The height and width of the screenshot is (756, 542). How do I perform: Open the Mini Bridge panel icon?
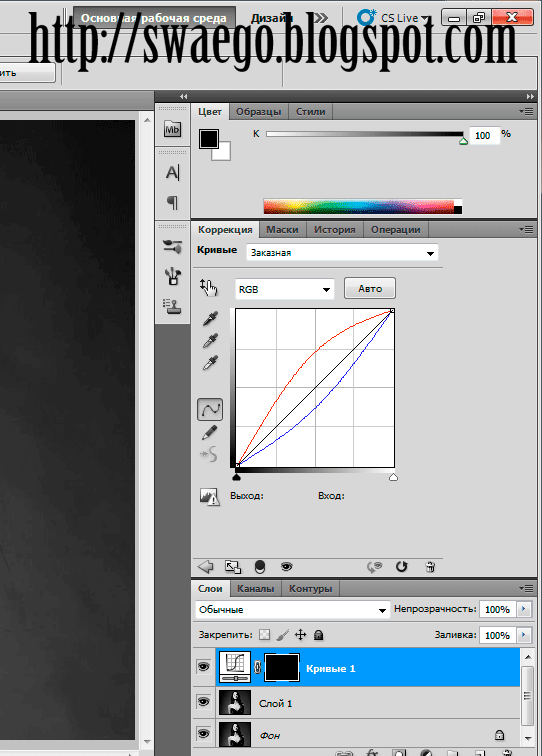click(x=172, y=129)
